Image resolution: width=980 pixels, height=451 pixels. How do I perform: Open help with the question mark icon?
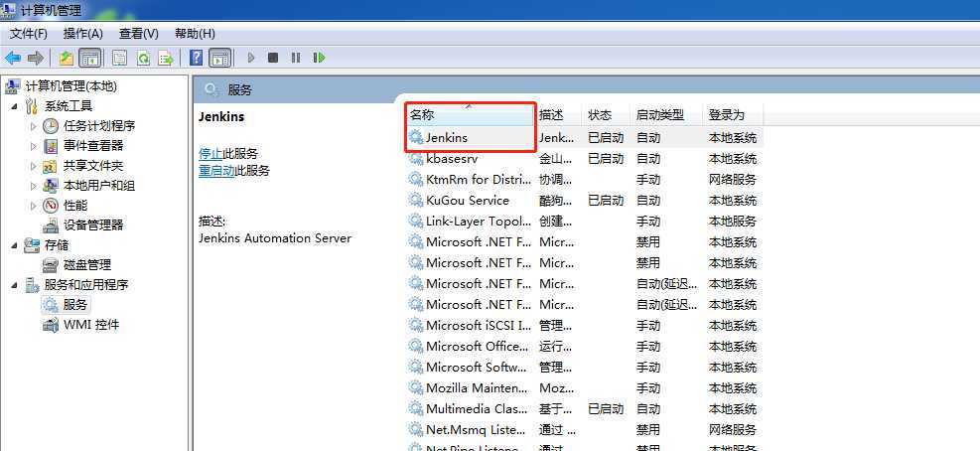point(197,59)
